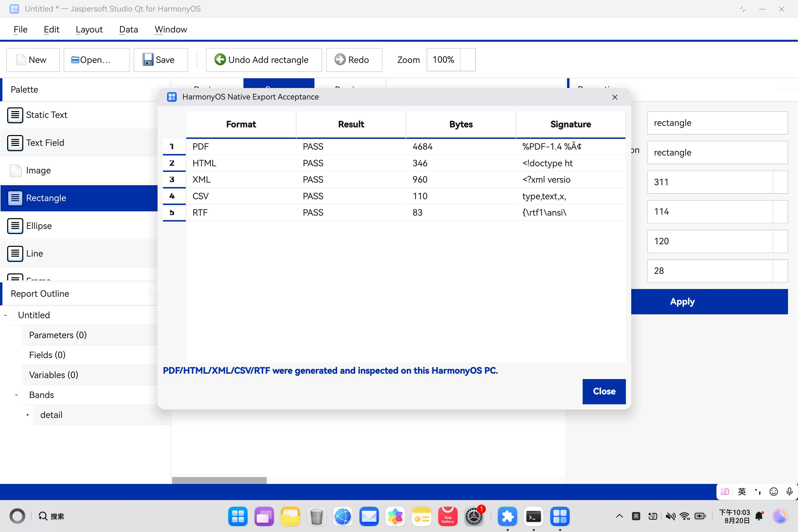
Task: Click the 4684 bytes cell
Action: coord(461,147)
